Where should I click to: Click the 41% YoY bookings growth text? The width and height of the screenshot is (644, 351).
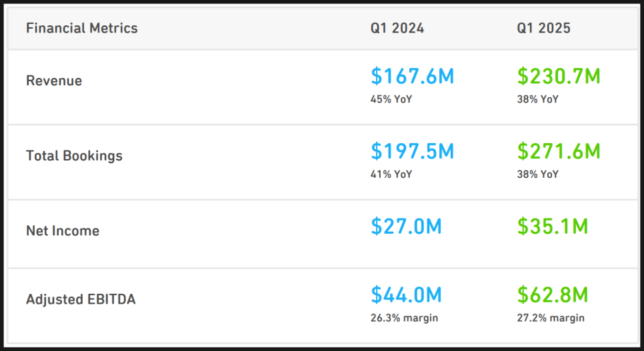click(x=391, y=175)
